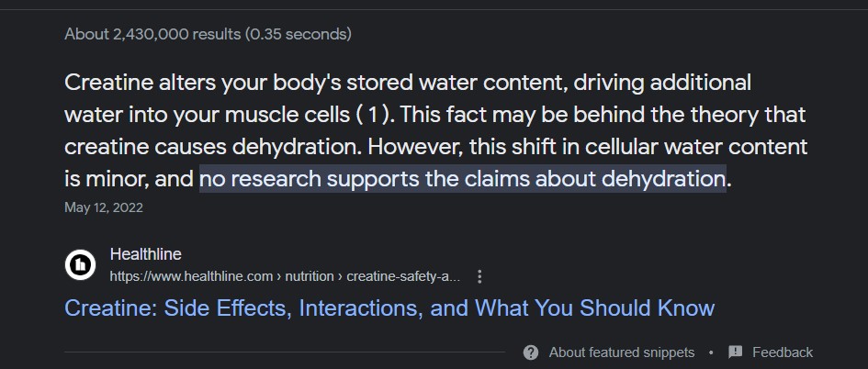Click the healthline.com nutrition breadcrumb URL
The height and width of the screenshot is (369, 868).
pyautogui.click(x=285, y=276)
